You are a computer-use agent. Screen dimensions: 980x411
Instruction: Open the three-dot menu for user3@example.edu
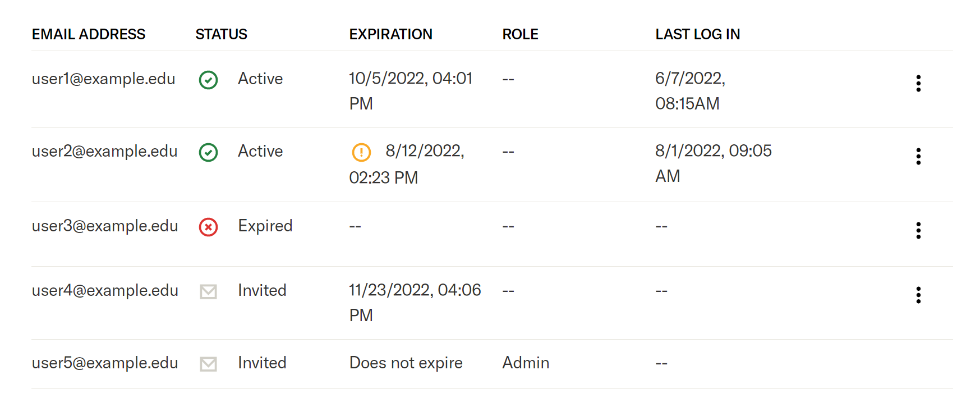point(918,230)
